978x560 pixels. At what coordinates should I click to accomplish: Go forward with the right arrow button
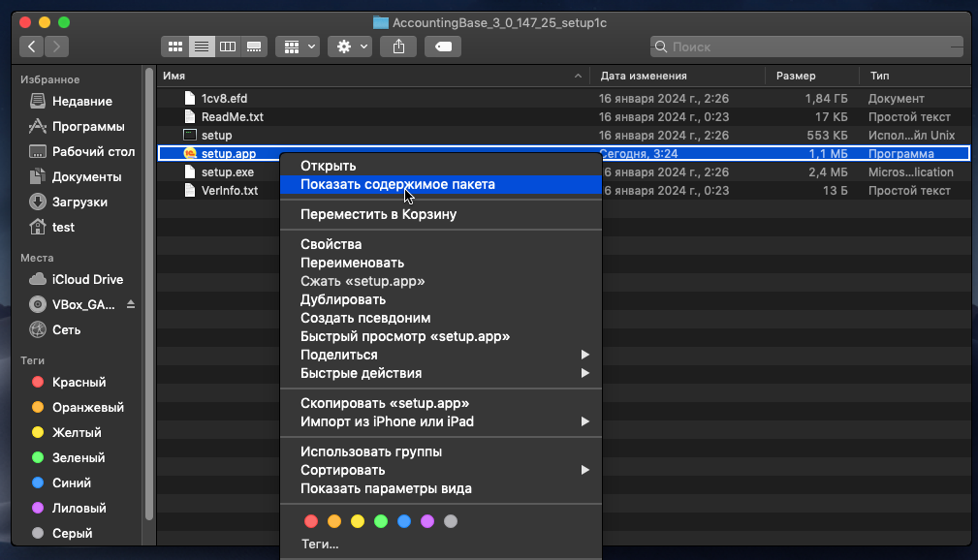[x=57, y=47]
